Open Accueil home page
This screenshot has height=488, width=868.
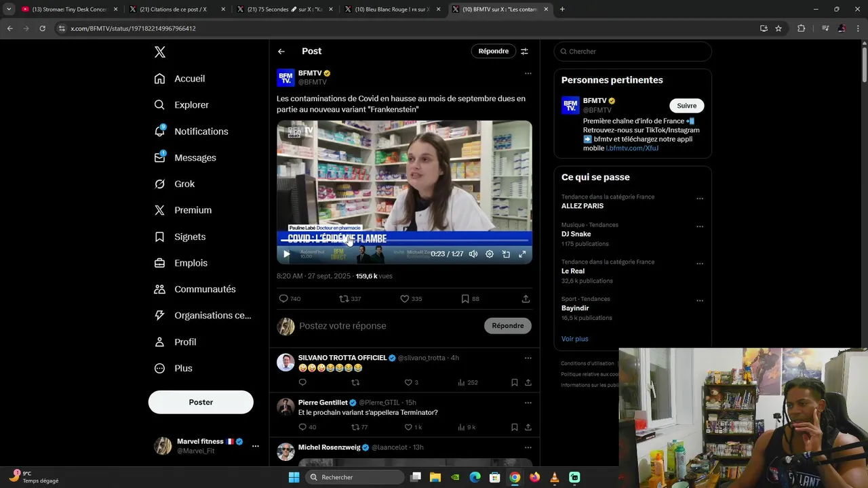click(x=180, y=79)
